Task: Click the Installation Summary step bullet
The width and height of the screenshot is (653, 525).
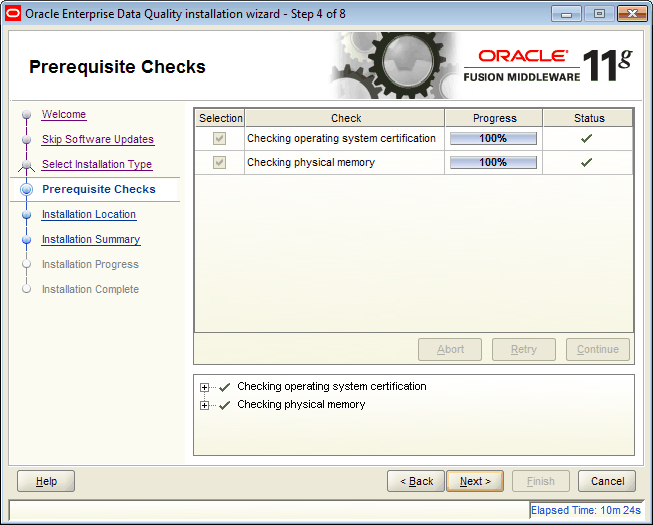Action: [x=27, y=239]
